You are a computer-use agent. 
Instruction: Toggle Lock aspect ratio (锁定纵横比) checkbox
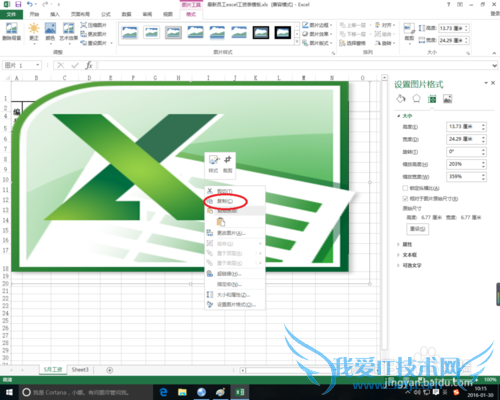coord(405,188)
